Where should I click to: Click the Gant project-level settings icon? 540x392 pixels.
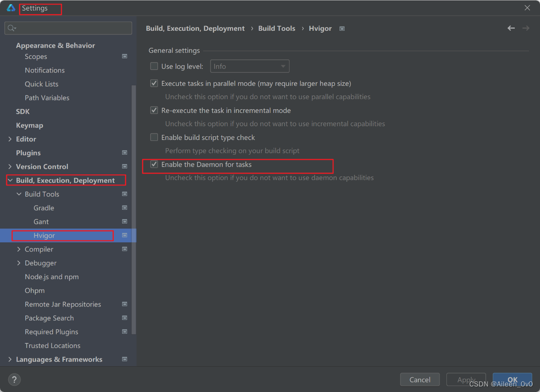coord(125,222)
